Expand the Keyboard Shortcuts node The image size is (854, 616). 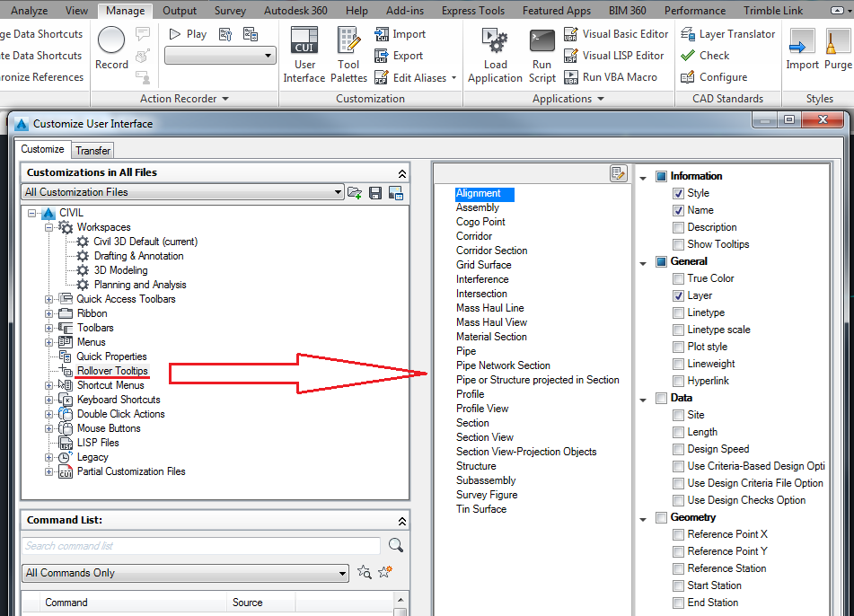49,400
